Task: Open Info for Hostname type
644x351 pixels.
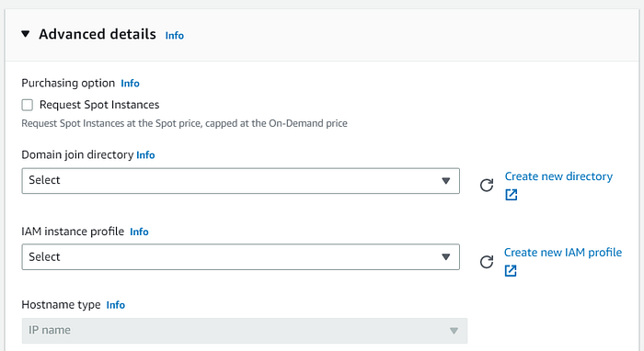Action: (116, 305)
